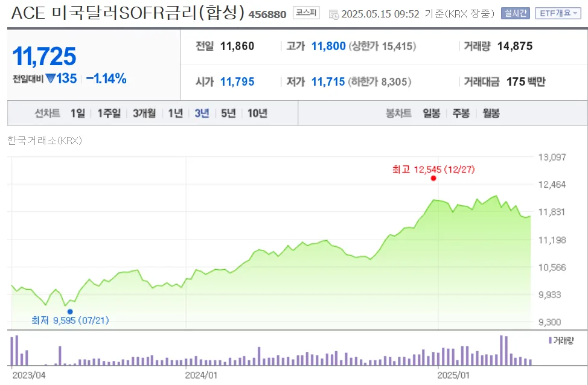
Task: Click the 상한가 15,415 upper limit text
Action: 382,46
